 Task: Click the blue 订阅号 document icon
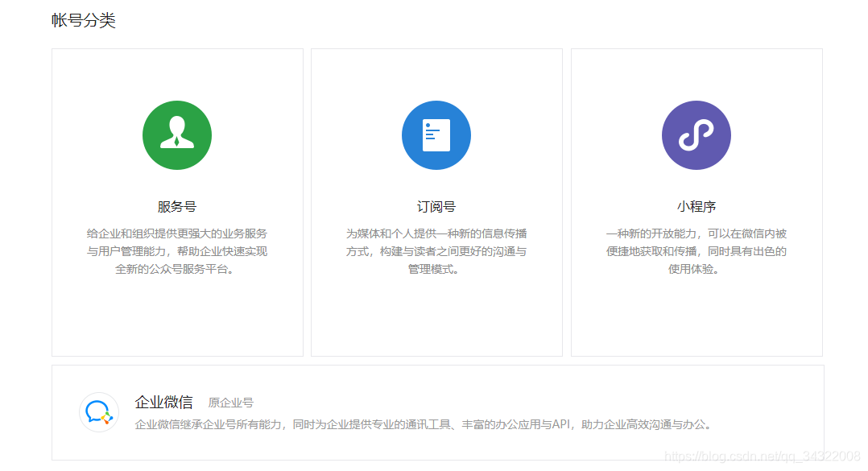[436, 135]
